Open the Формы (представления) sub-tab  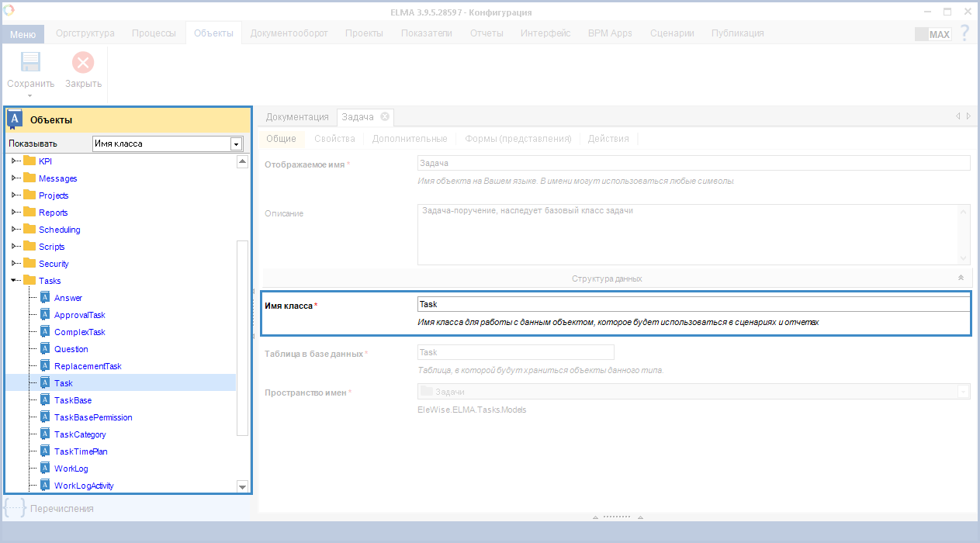pyautogui.click(x=518, y=139)
